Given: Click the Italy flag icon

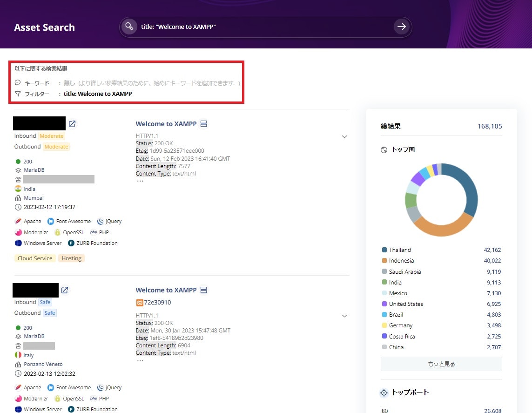Looking at the screenshot, I should (18, 355).
